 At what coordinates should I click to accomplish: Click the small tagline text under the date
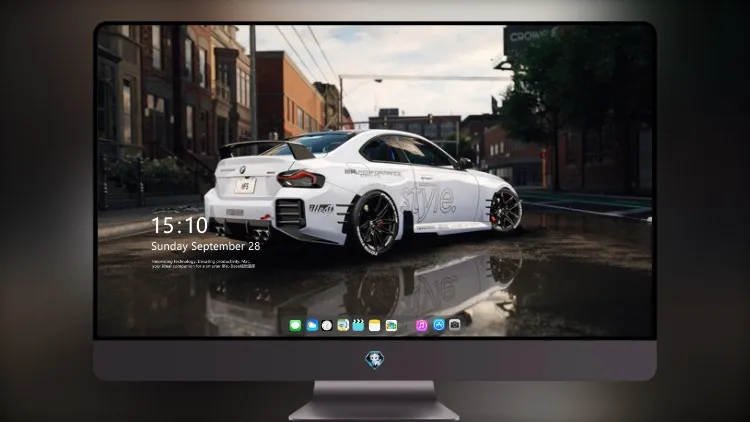[x=203, y=264]
